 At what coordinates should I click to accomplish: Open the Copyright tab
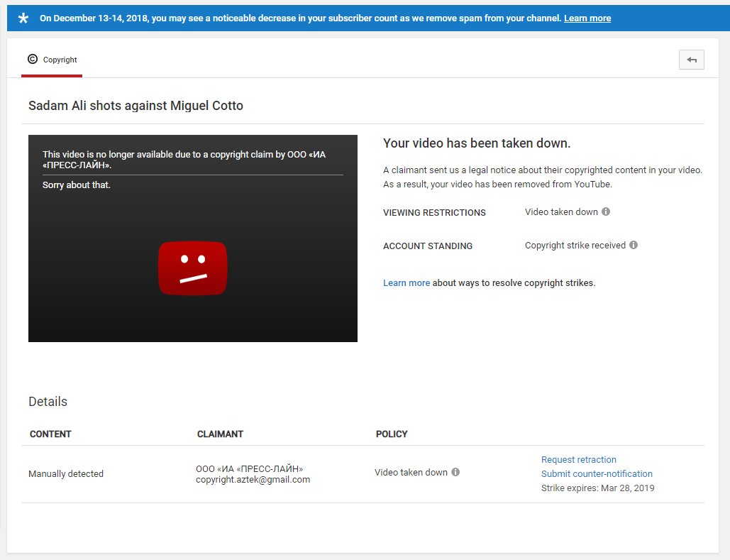pos(52,60)
